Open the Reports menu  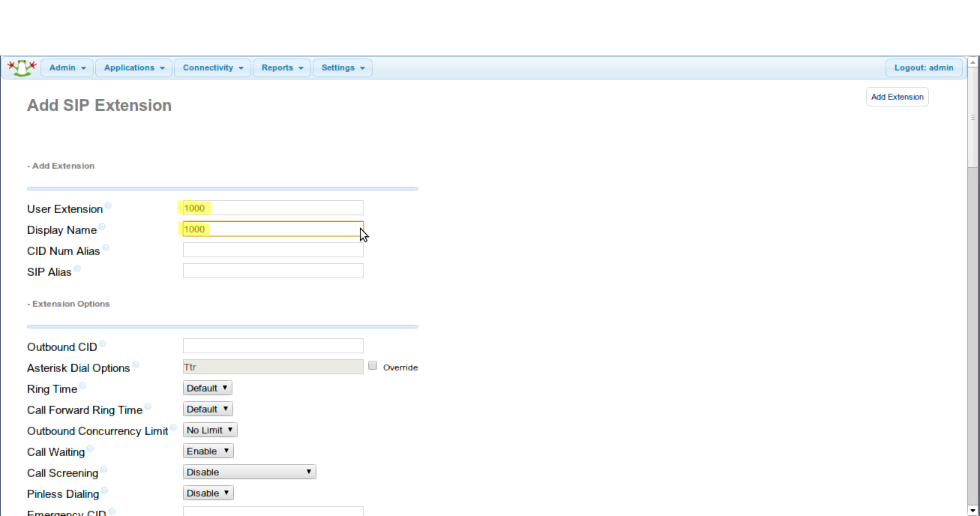282,67
